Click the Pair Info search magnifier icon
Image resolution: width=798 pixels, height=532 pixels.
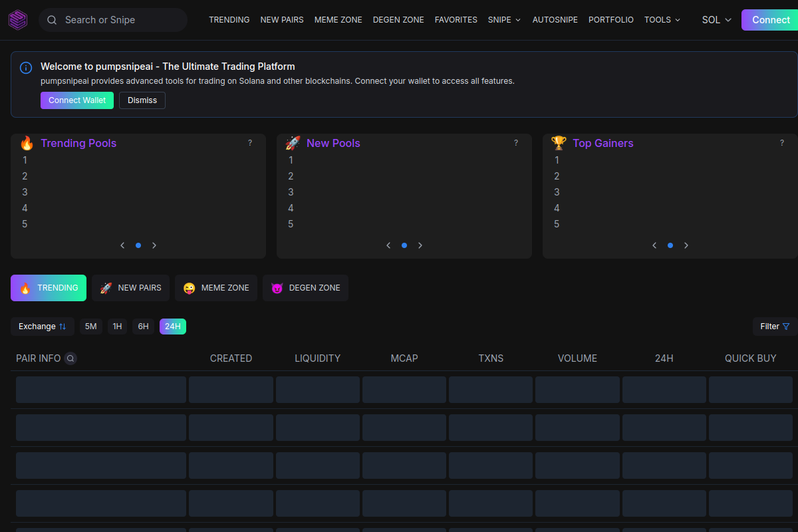(x=70, y=358)
